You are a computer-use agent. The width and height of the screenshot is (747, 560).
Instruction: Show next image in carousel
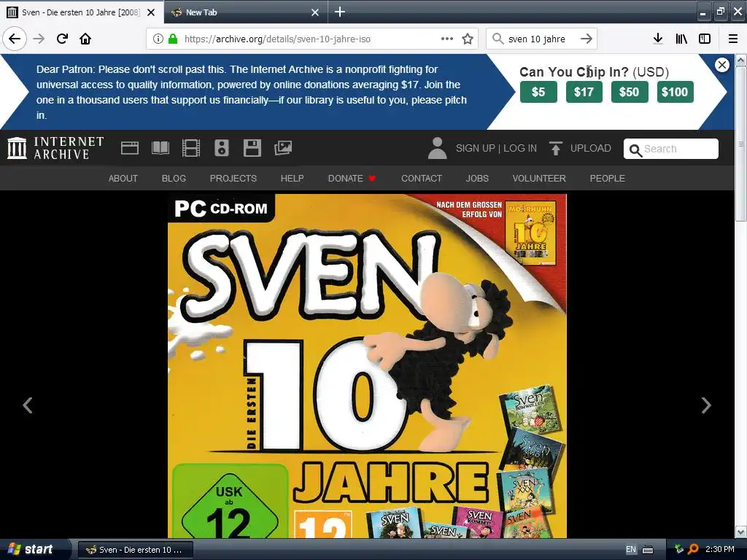point(706,405)
